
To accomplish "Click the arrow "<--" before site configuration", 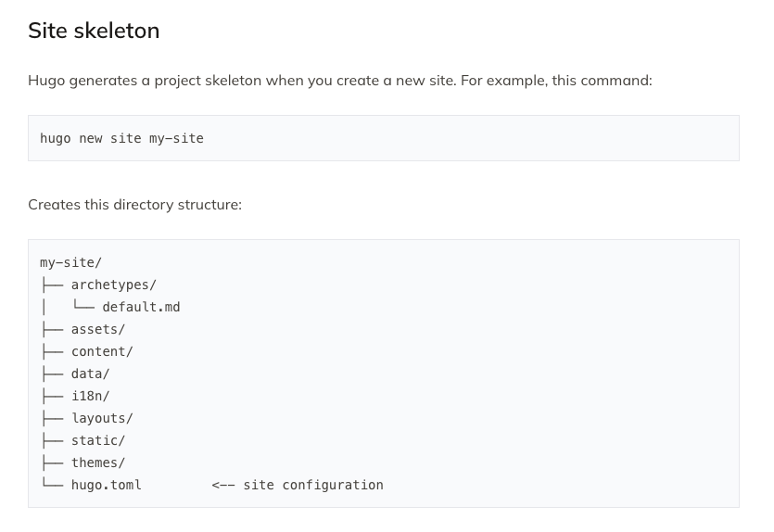I will tap(223, 485).
